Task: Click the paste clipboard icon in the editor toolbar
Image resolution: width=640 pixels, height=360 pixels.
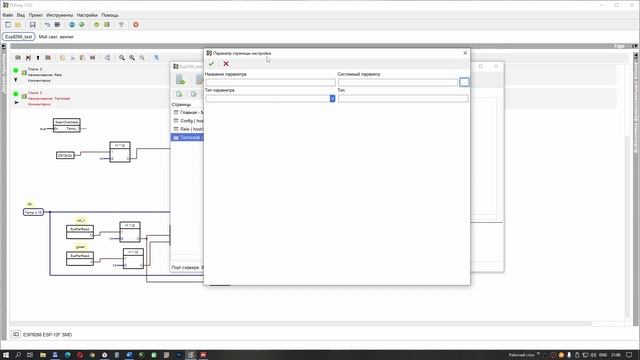Action: click(x=82, y=58)
